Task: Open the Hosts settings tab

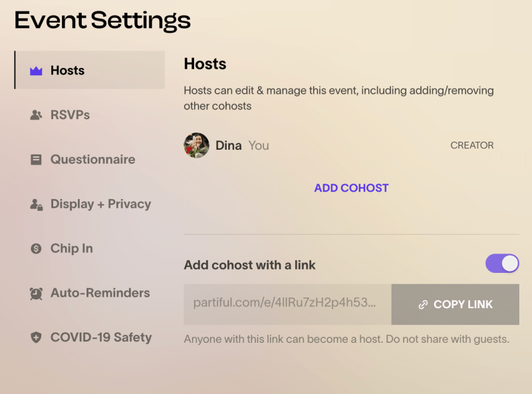Action: pyautogui.click(x=90, y=70)
